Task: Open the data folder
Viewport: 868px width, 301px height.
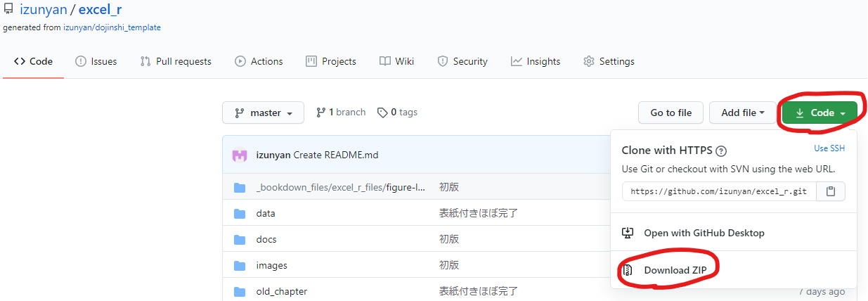Action: point(266,213)
